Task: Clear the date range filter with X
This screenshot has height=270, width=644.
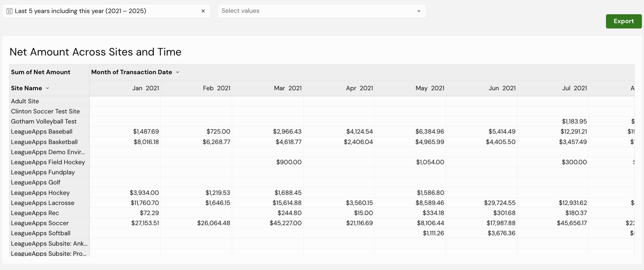Action: [x=203, y=11]
